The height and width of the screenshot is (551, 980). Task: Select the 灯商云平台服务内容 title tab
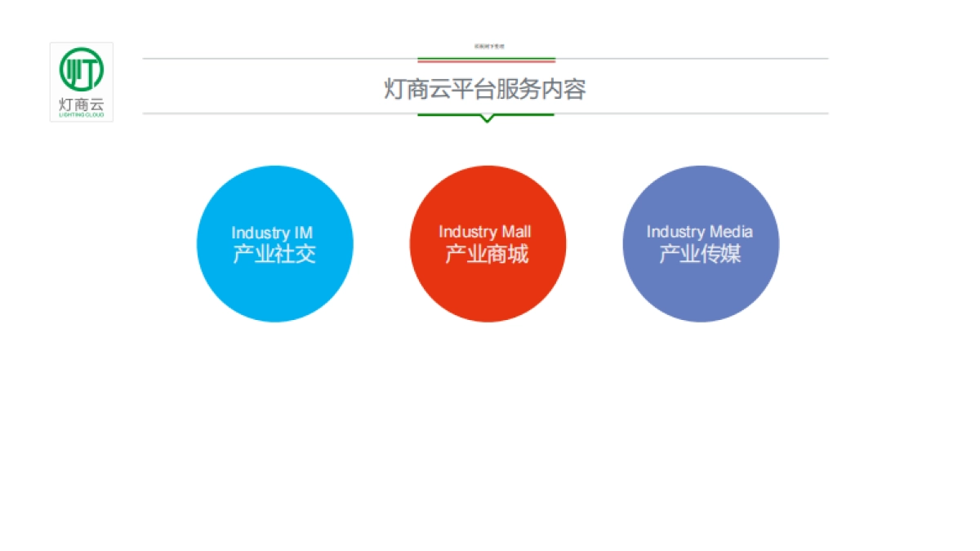click(x=487, y=88)
